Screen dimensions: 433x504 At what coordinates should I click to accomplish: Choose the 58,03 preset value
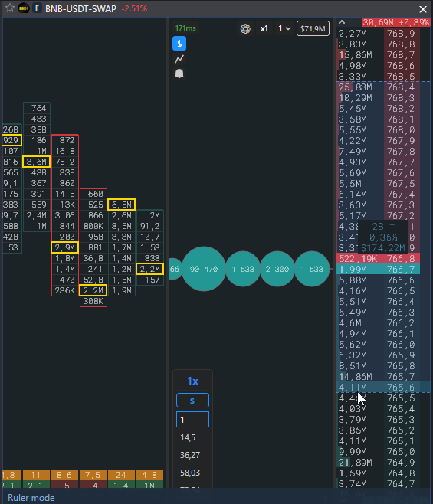[190, 473]
